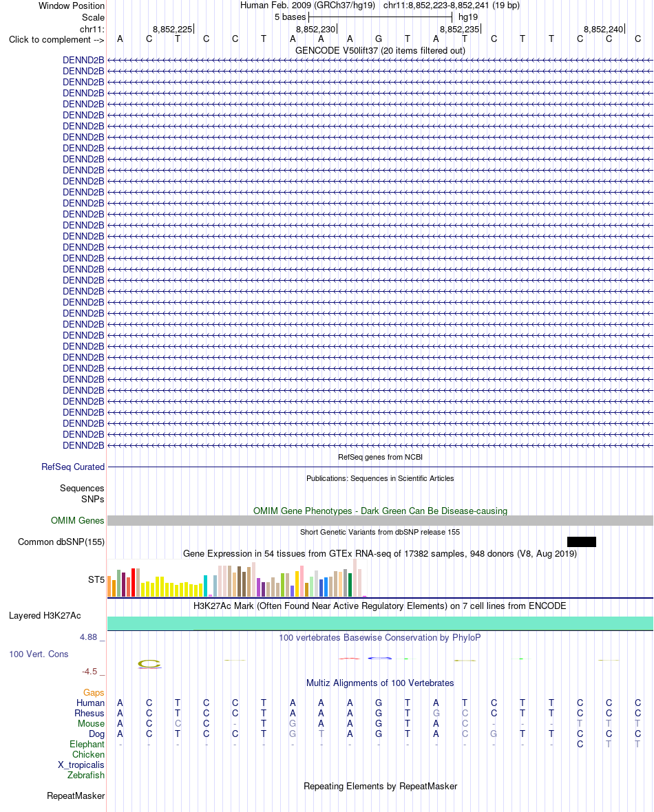Click the Gaps label in Multiz
Screen dimensions: 654x812
(x=94, y=692)
